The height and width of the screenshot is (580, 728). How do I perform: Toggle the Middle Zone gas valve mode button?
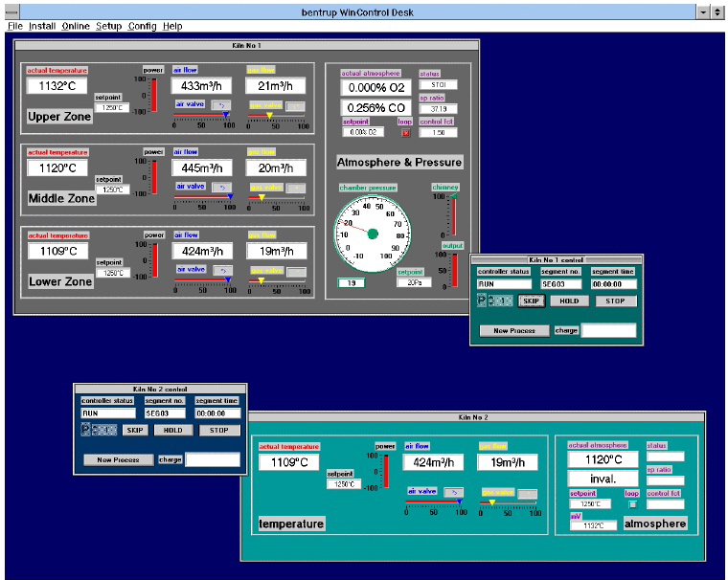296,189
